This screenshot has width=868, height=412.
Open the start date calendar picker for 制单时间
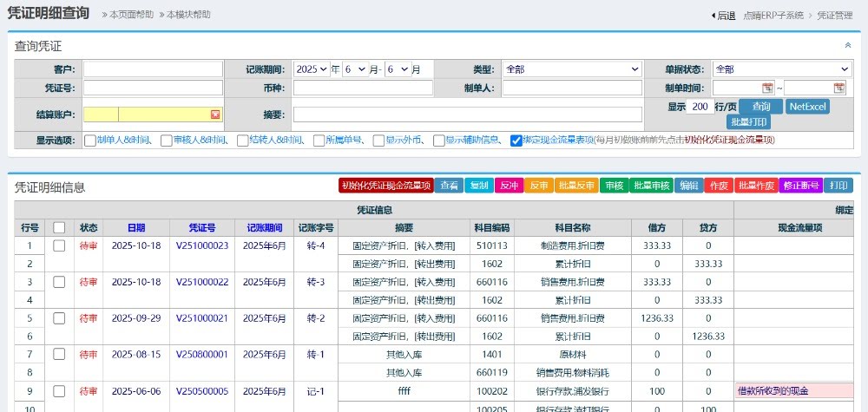coord(767,88)
